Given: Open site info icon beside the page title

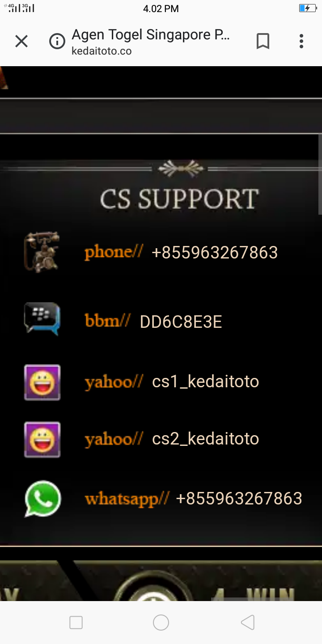Looking at the screenshot, I should tap(57, 42).
